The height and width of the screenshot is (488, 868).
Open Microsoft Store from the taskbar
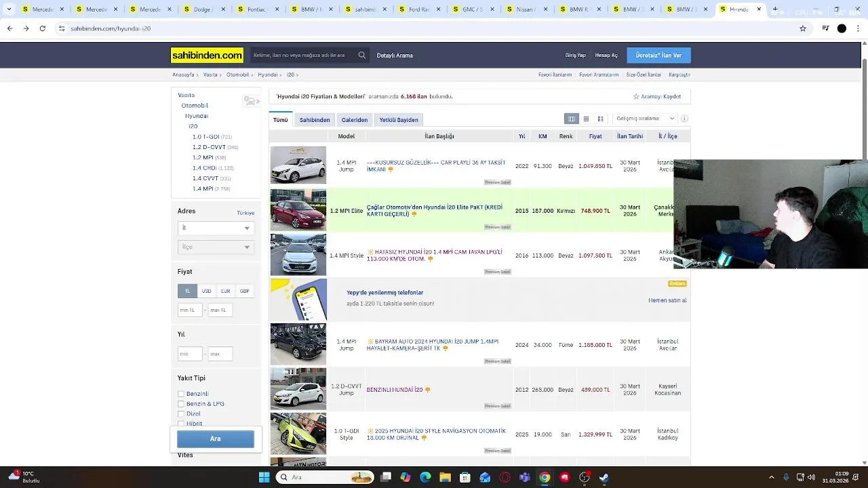tap(465, 477)
